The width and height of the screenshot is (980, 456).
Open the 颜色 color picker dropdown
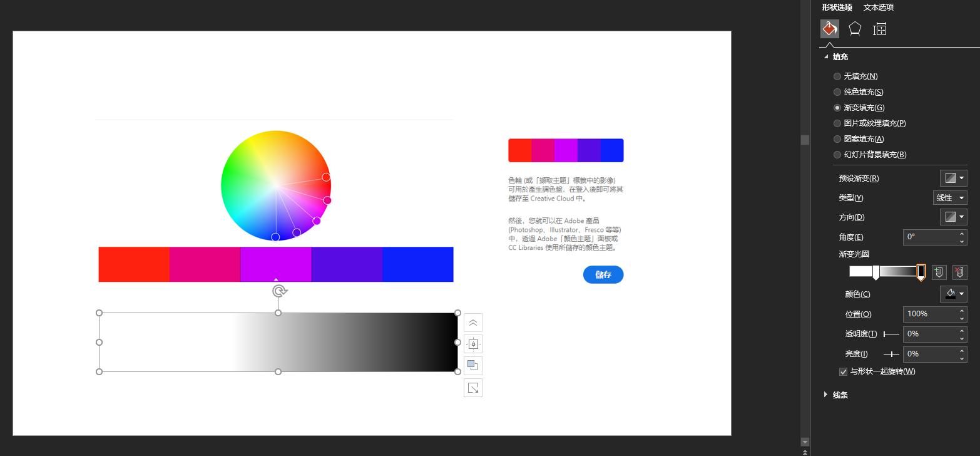(x=954, y=294)
